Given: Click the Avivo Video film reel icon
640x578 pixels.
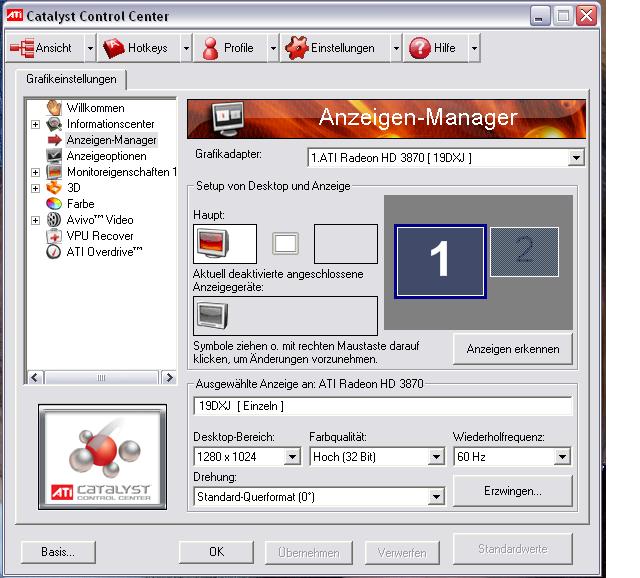Looking at the screenshot, I should point(54,220).
